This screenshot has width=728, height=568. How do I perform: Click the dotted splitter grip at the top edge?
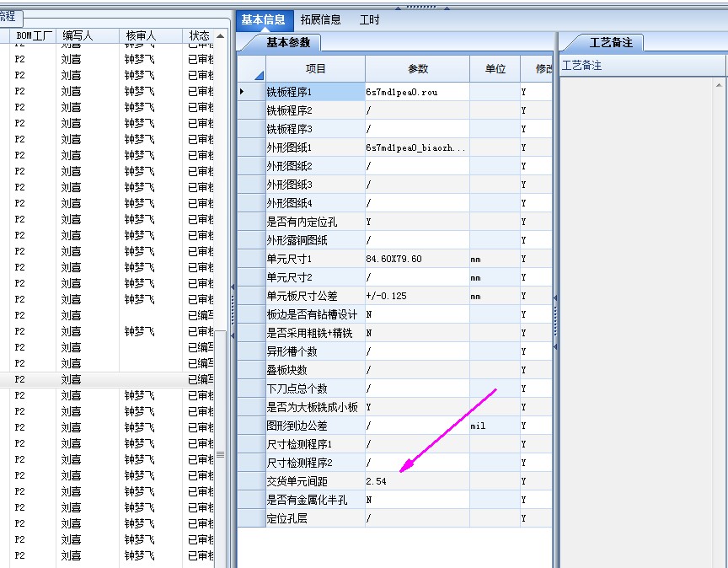click(421, 7)
